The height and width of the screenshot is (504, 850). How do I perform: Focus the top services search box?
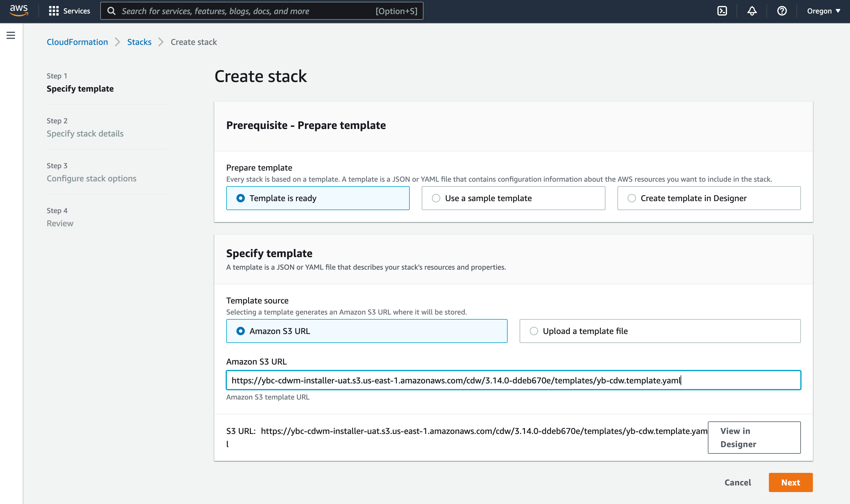(262, 11)
